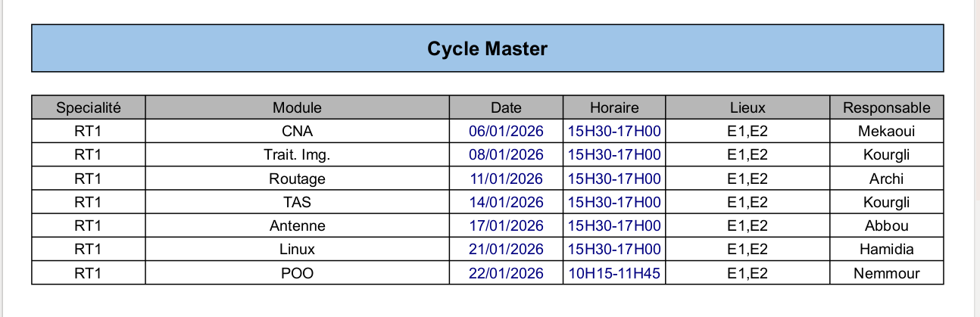The height and width of the screenshot is (317, 980).
Task: Select the TAS module cell
Action: pyautogui.click(x=297, y=203)
